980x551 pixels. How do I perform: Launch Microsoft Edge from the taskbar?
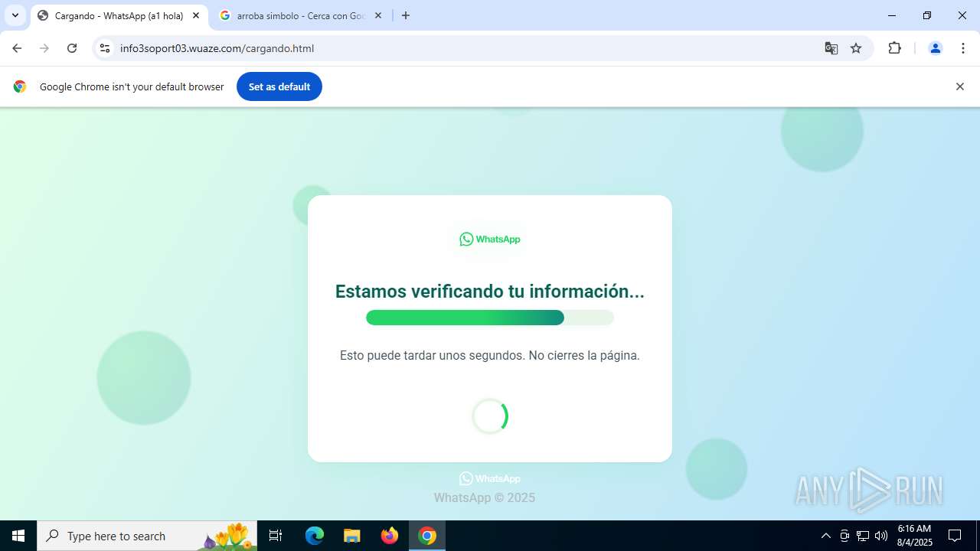coord(315,536)
